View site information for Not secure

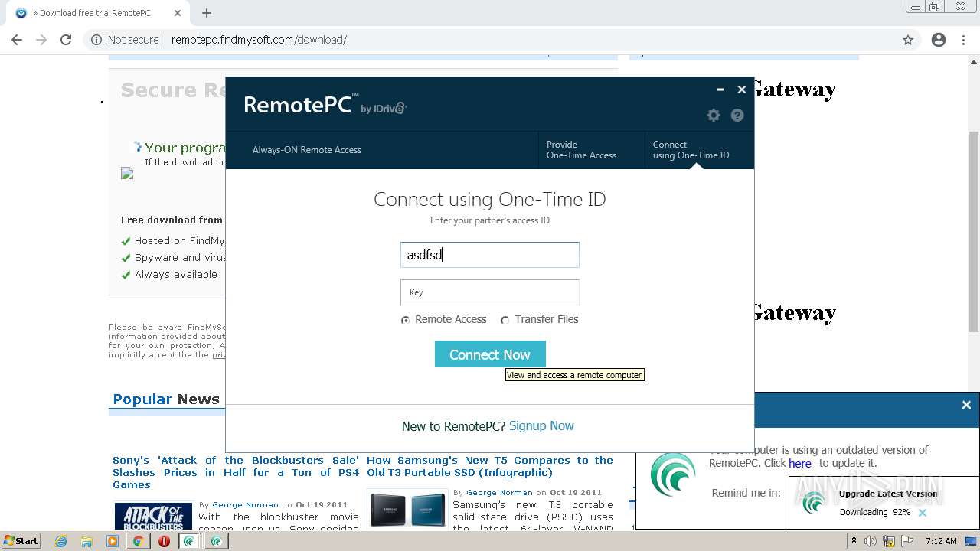126,40
